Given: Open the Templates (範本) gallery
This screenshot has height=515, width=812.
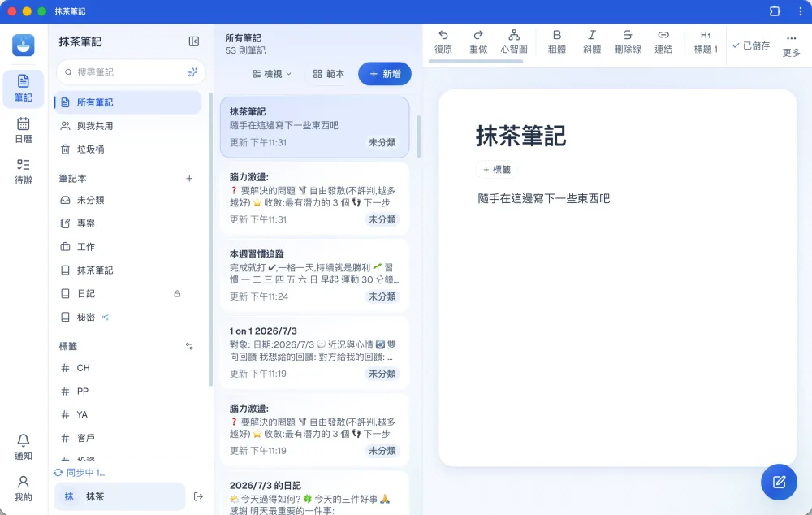Looking at the screenshot, I should (329, 74).
